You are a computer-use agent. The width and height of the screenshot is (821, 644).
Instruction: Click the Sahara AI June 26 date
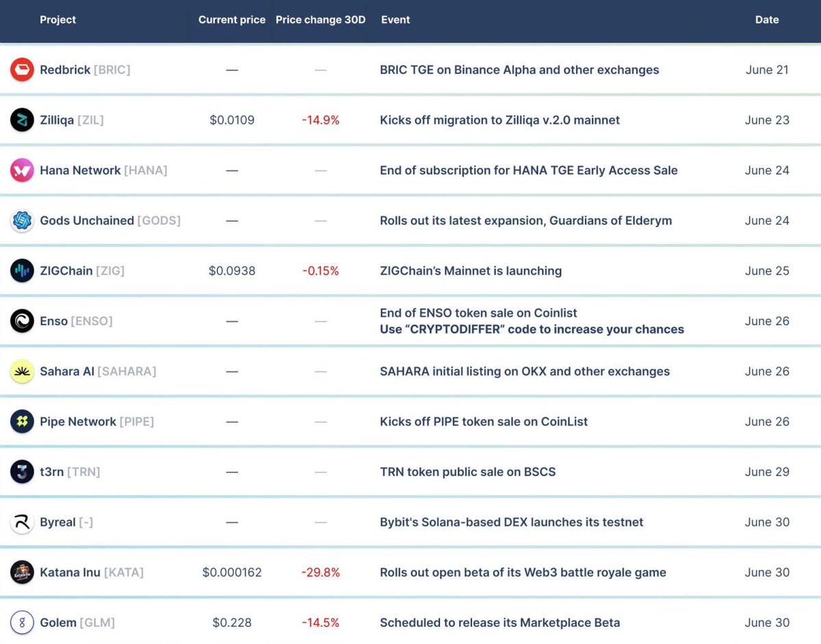(x=767, y=372)
